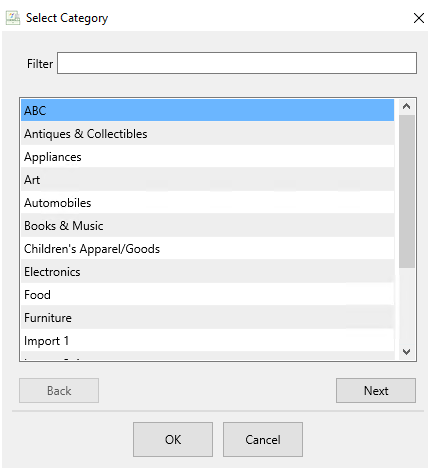Click the scrollbar up arrow
Image resolution: width=432 pixels, height=472 pixels.
point(406,107)
